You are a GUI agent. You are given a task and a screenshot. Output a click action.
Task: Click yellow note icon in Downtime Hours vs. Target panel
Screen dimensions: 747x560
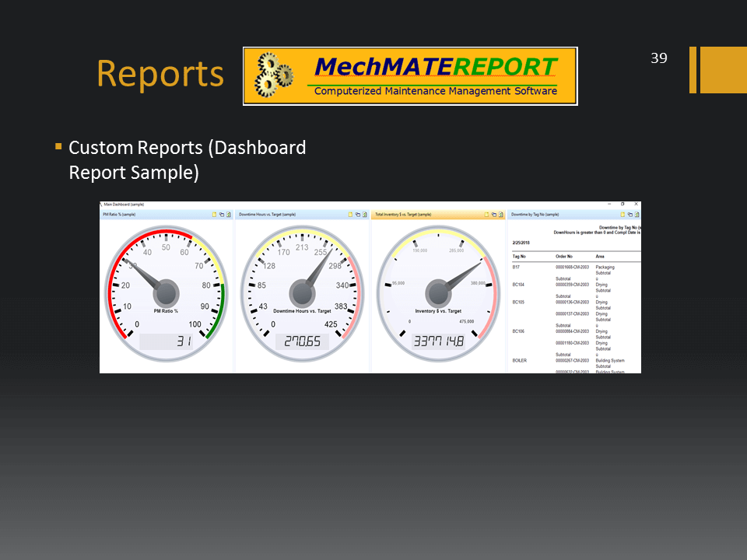[x=351, y=215]
